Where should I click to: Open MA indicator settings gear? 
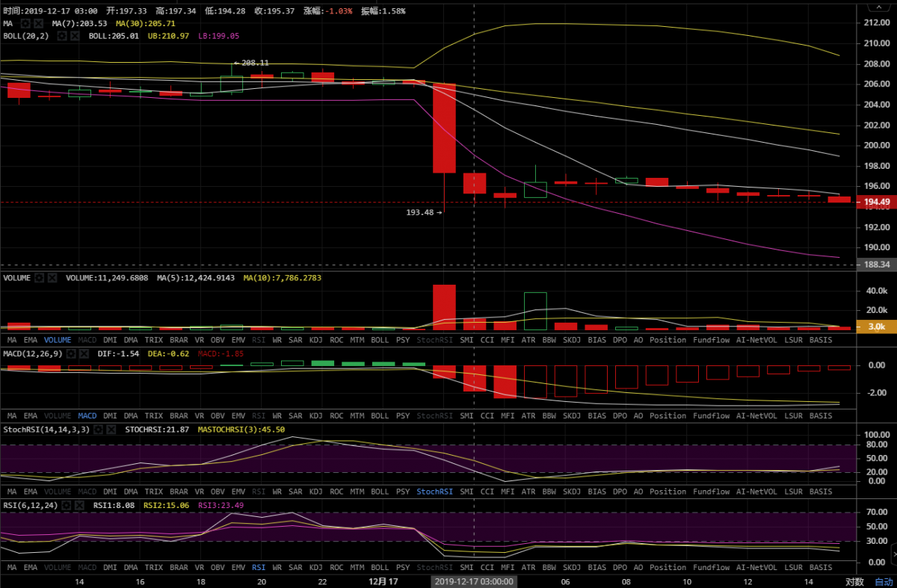click(x=25, y=24)
